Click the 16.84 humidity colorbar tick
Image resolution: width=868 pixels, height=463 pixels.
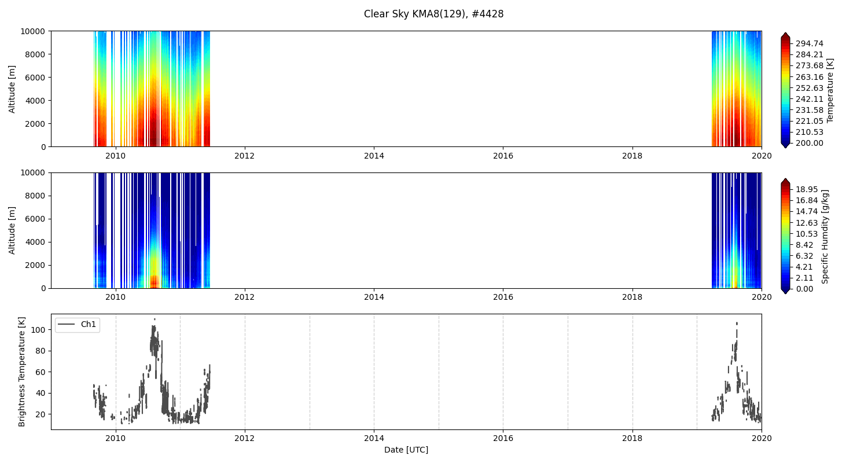tap(807, 200)
